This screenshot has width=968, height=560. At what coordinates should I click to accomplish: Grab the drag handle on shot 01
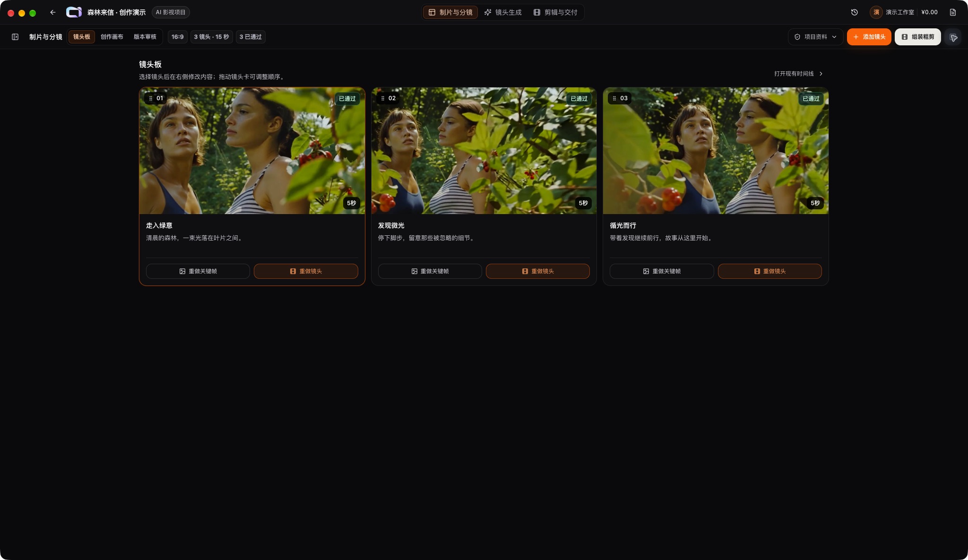pyautogui.click(x=150, y=98)
